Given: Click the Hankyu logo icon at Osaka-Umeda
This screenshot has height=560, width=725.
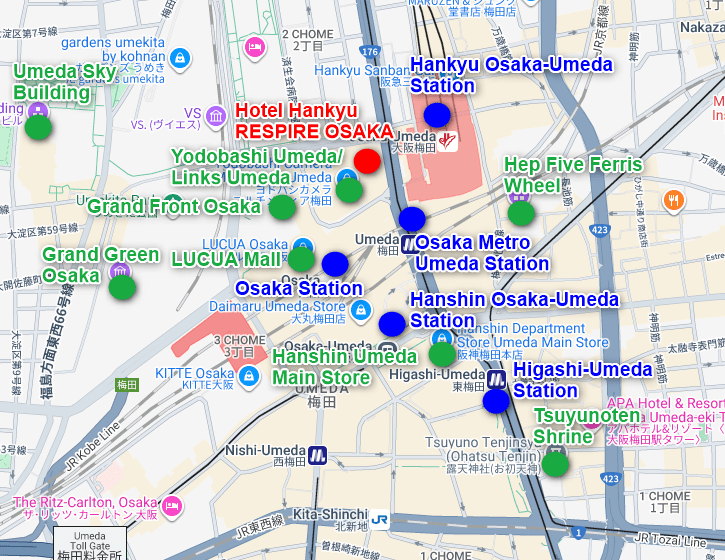Looking at the screenshot, I should 448,141.
